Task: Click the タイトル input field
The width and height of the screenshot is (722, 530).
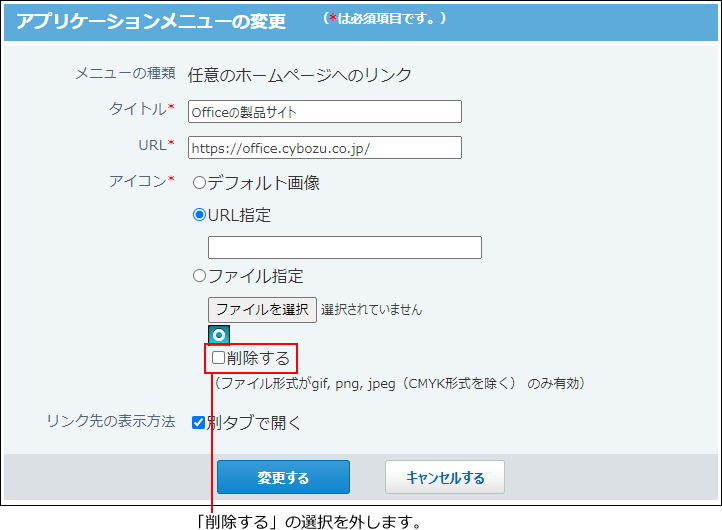Action: click(x=325, y=112)
